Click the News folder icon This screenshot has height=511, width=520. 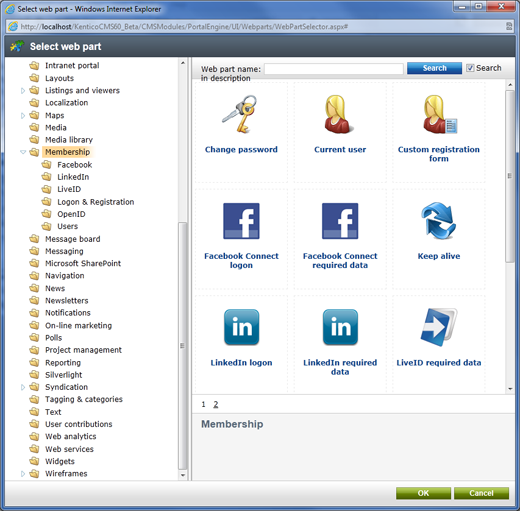point(34,288)
